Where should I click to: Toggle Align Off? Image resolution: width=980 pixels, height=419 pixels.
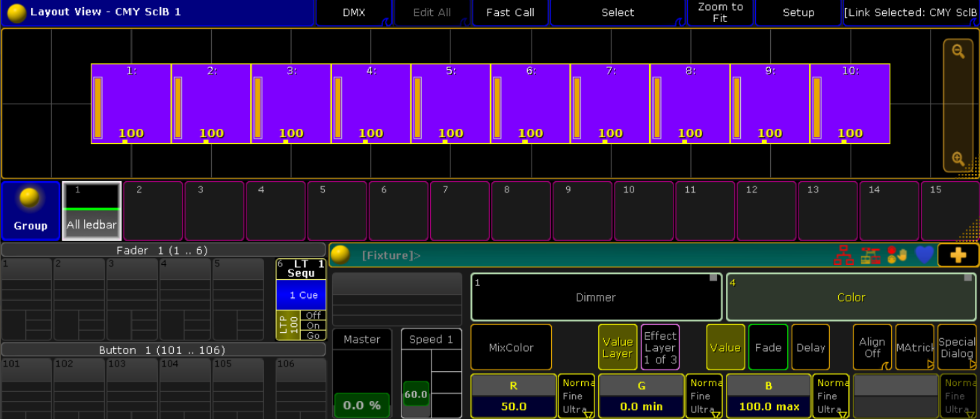click(872, 347)
